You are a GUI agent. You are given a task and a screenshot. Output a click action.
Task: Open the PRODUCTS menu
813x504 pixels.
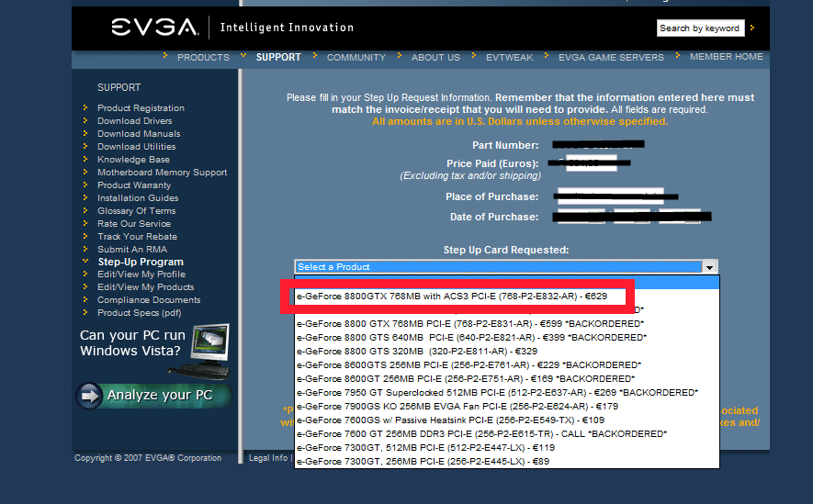[203, 57]
